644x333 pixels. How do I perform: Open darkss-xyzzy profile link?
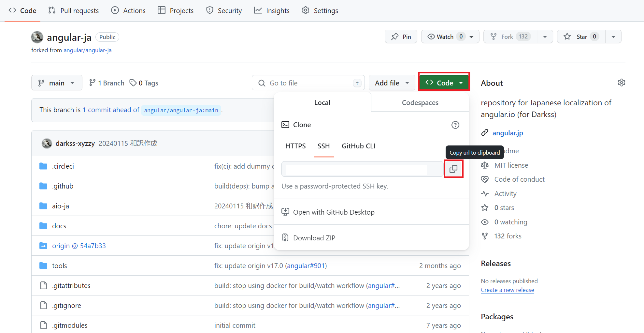point(75,144)
